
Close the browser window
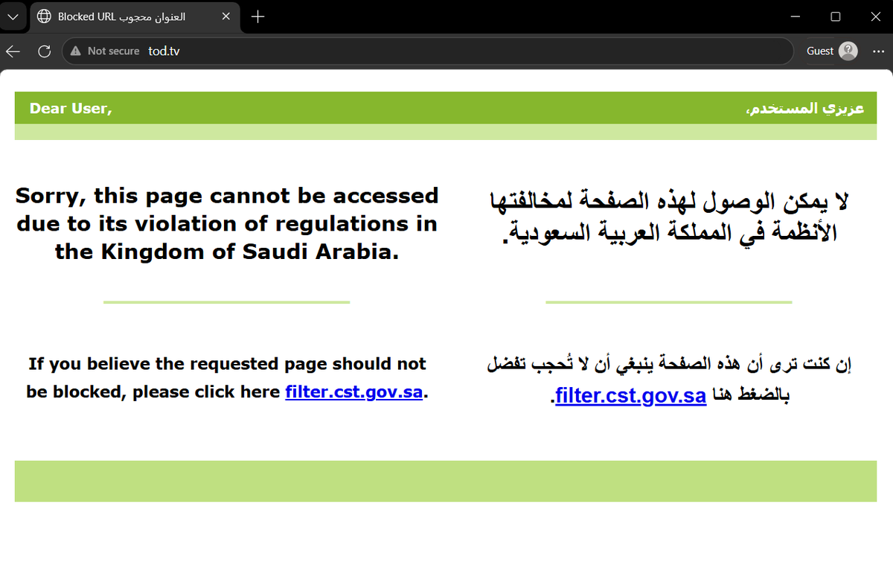(x=874, y=16)
